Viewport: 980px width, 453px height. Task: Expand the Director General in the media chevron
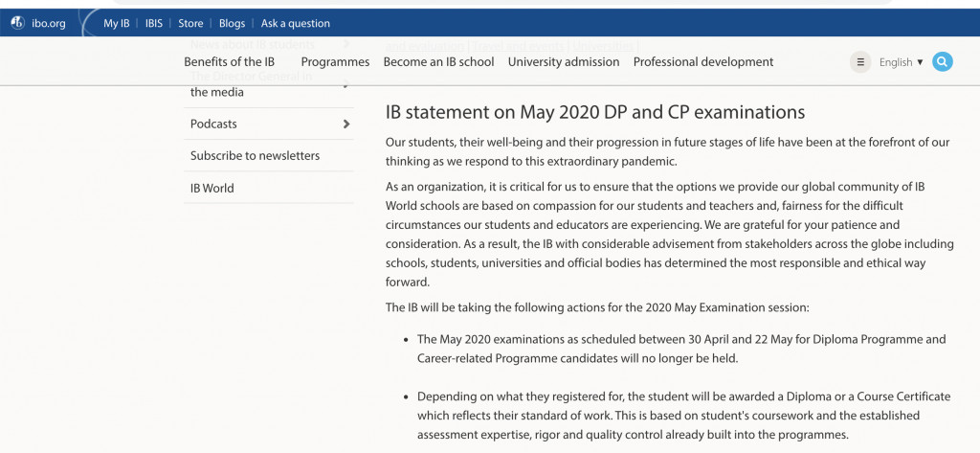[346, 85]
